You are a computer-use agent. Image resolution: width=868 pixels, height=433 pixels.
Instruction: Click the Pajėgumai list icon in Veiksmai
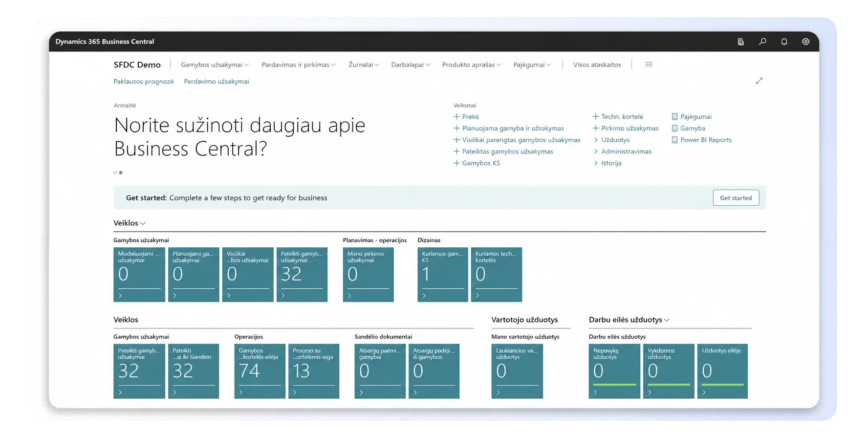pos(674,117)
